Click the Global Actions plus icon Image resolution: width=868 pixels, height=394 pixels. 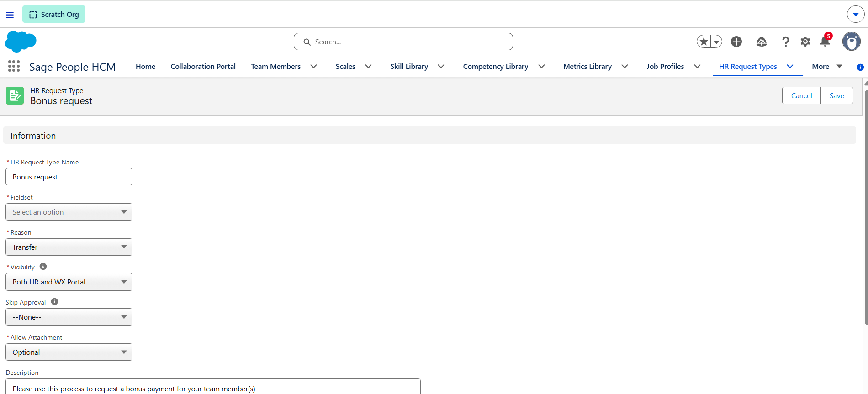736,42
